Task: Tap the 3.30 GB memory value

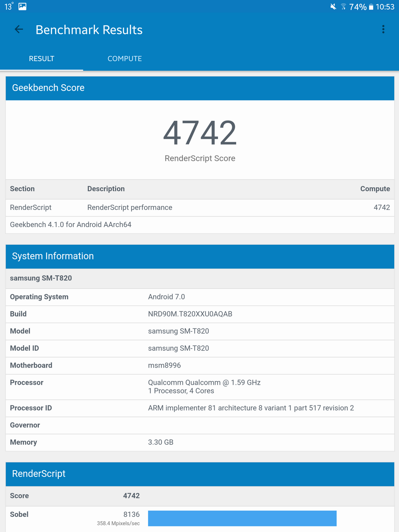Action: coord(161,443)
